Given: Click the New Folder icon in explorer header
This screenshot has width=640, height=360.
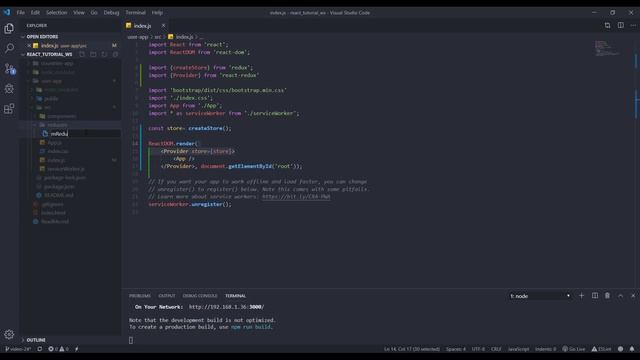Looking at the screenshot, I should (x=93, y=54).
